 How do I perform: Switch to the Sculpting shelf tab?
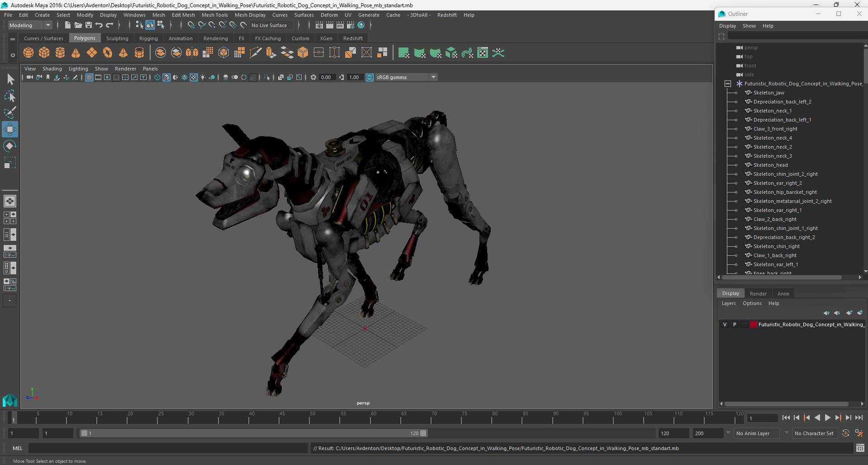[117, 38]
